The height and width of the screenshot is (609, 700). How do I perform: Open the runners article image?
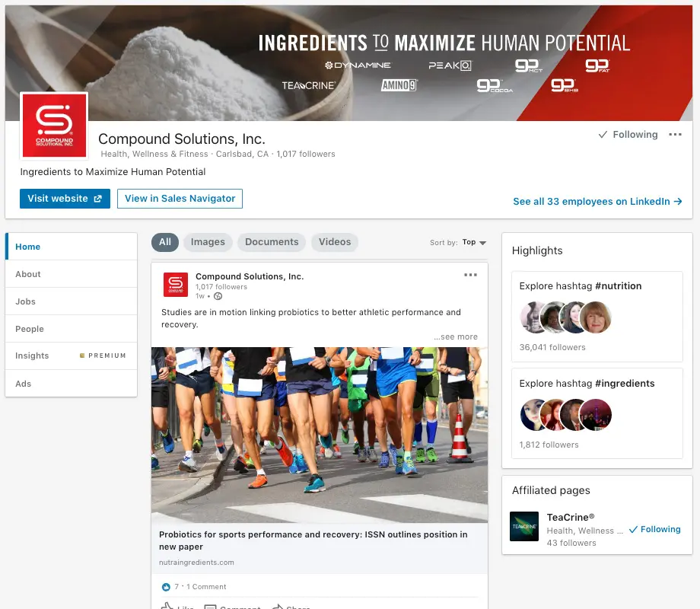point(320,435)
